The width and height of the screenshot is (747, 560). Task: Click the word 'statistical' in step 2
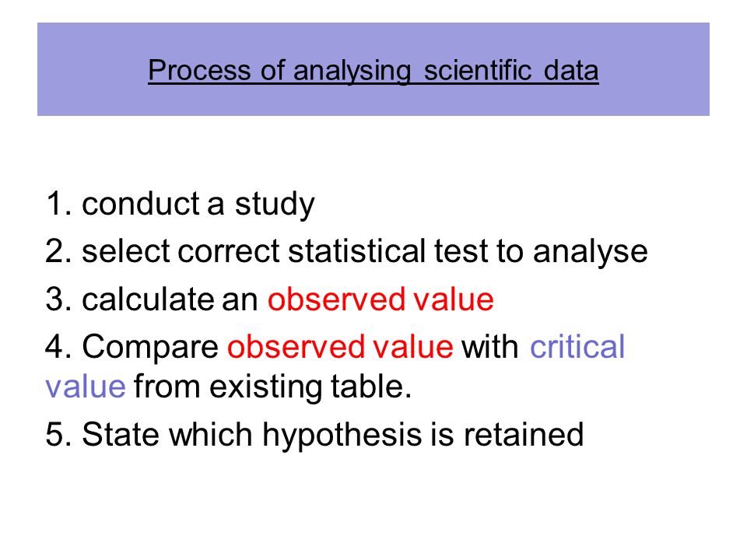(x=357, y=250)
